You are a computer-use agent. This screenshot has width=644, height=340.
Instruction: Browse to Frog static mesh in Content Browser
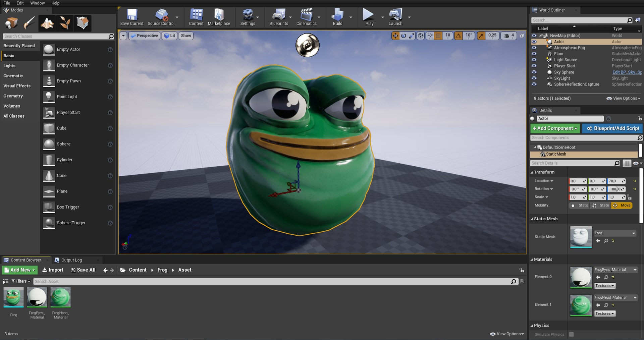point(606,241)
